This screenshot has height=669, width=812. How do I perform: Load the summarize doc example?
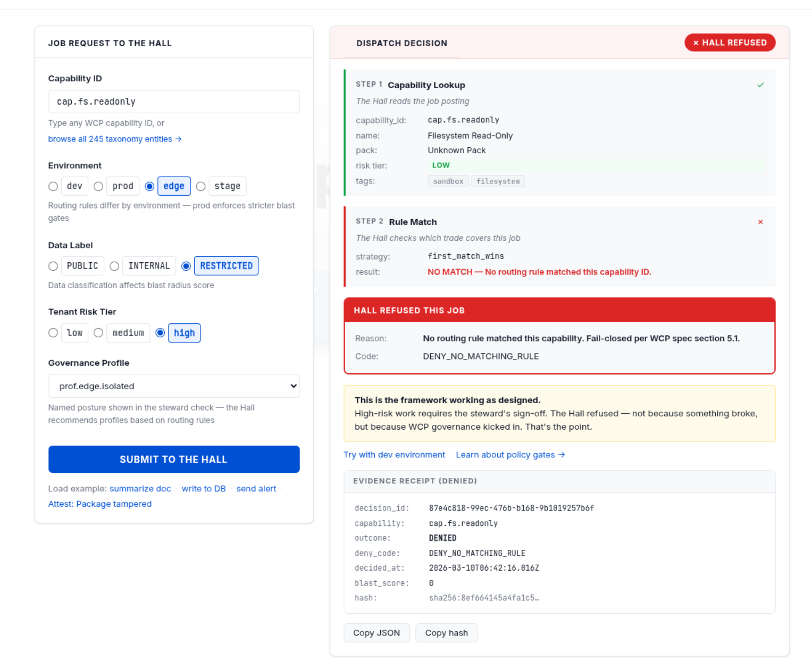[140, 489]
